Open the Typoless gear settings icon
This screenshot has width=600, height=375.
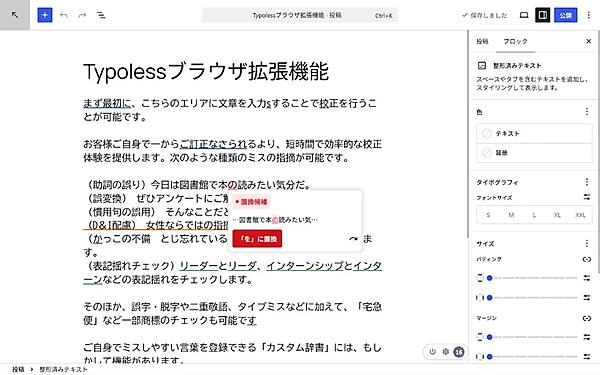click(445, 352)
